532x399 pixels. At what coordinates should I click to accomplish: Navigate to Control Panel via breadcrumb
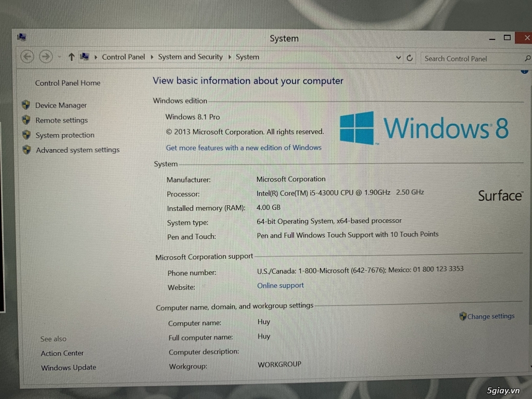(x=123, y=57)
